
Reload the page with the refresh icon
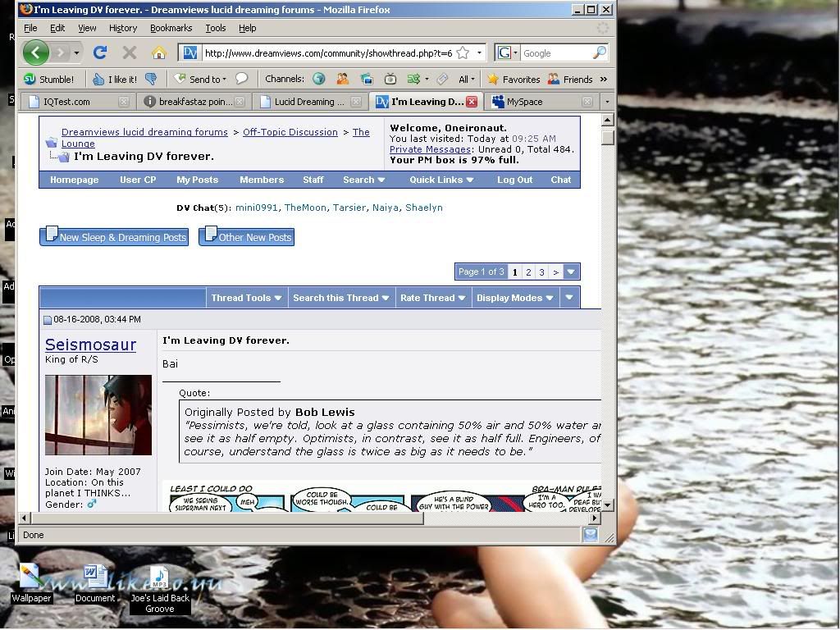pyautogui.click(x=100, y=52)
